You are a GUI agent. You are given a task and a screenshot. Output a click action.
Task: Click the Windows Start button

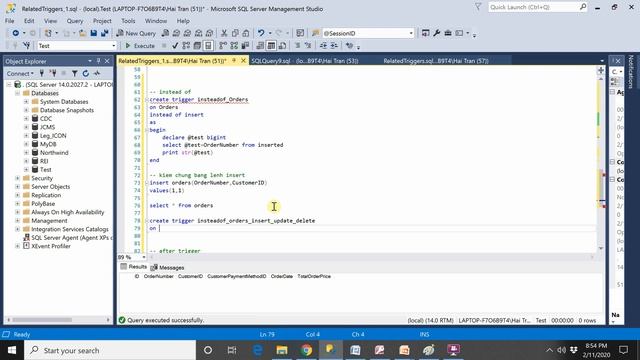[x=11, y=350]
